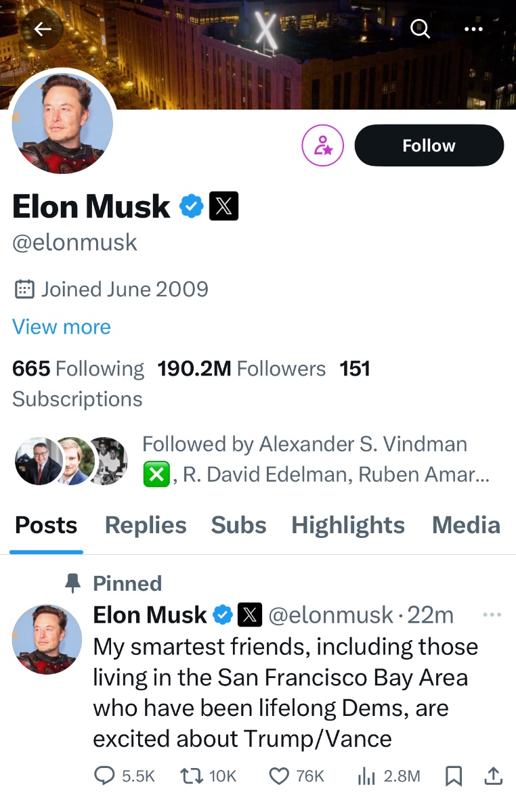Open pinned post's three-dot menu
The height and width of the screenshot is (812, 516).
[x=492, y=614]
